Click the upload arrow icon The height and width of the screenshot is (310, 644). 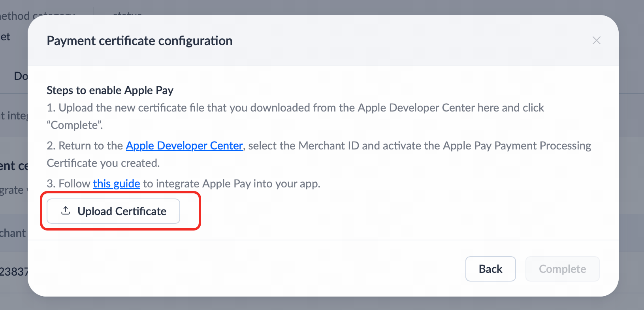(66, 211)
